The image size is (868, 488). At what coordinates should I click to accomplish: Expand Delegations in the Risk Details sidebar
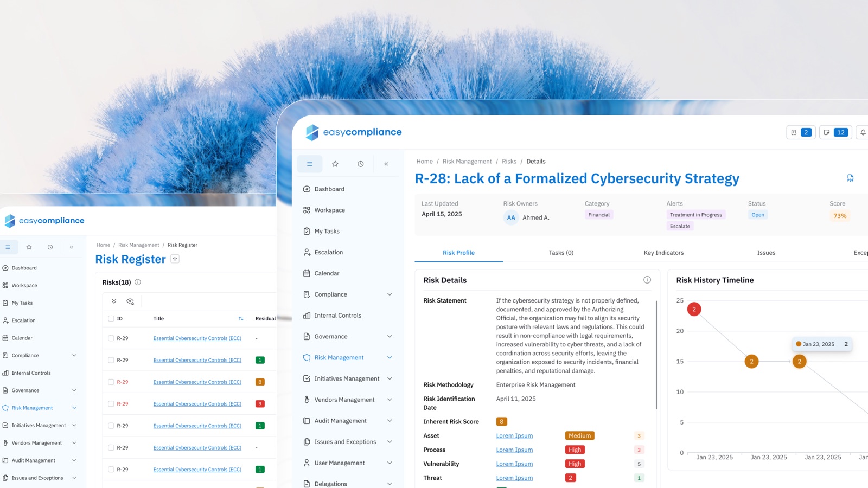coord(390,484)
